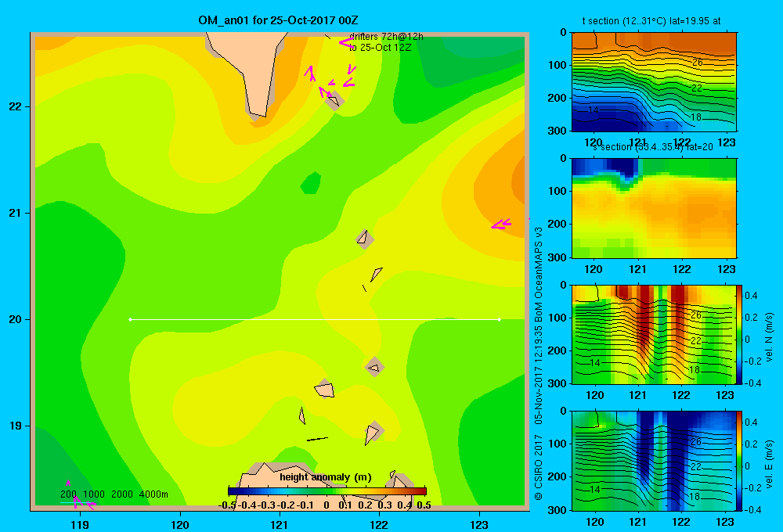This screenshot has height=532, width=783.
Task: Click the drifter arrows near 21N 123E
Action: point(501,224)
